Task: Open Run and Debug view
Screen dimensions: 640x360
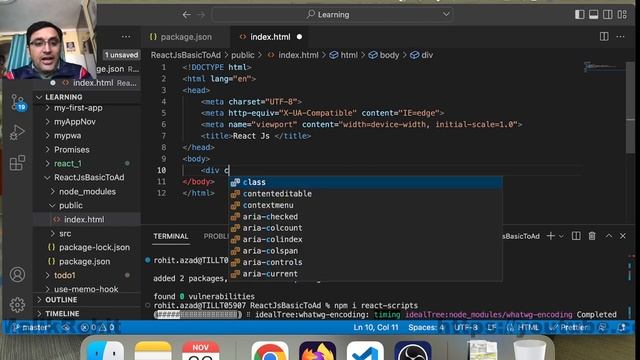Action: [x=17, y=132]
